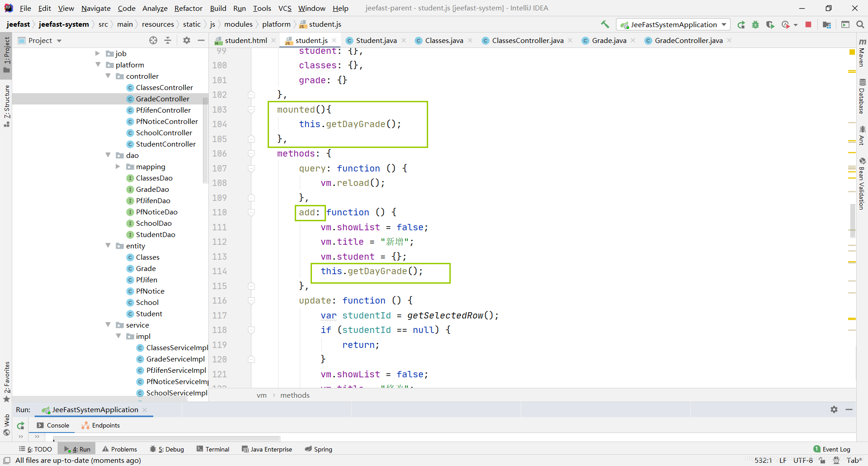Collapse the entity folder
Viewport: 868px width, 466px height.
108,246
